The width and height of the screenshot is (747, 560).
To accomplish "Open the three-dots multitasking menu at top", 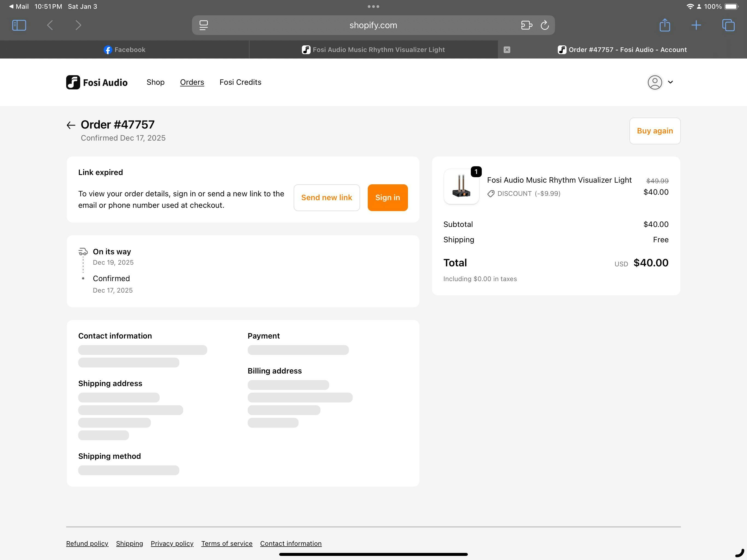I will click(373, 6).
